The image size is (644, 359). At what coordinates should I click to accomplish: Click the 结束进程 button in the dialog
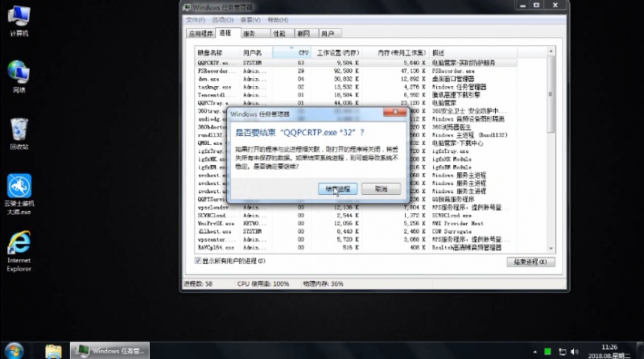pyautogui.click(x=337, y=189)
